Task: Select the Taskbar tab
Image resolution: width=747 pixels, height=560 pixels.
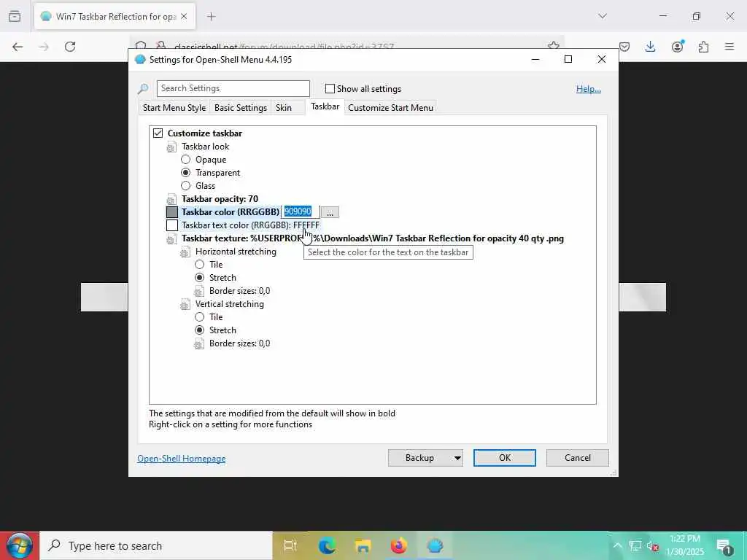Action: pos(325,106)
